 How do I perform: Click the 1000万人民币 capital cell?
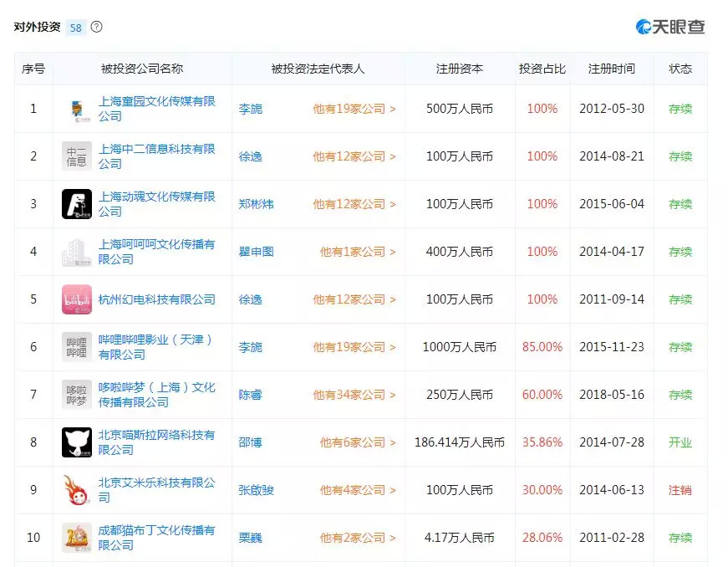click(459, 347)
